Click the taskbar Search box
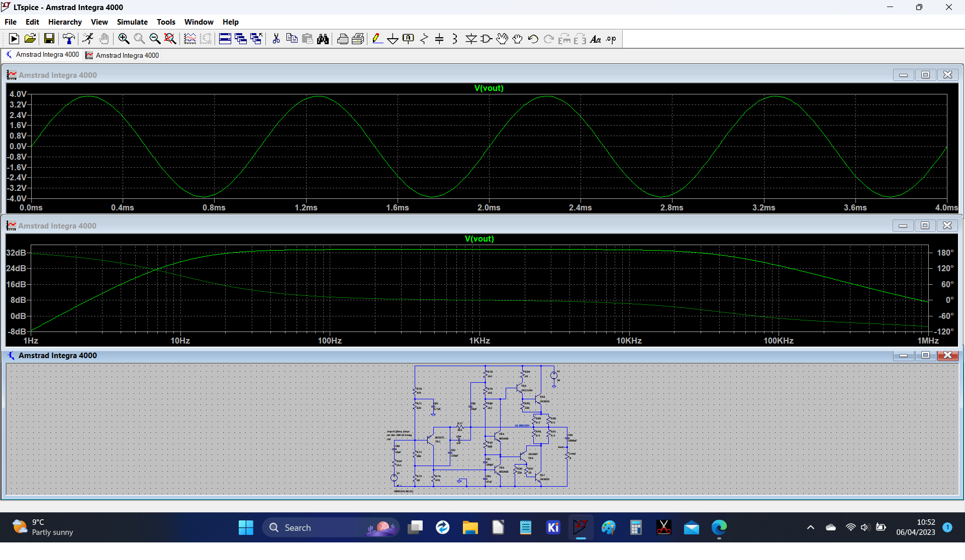 pos(331,527)
